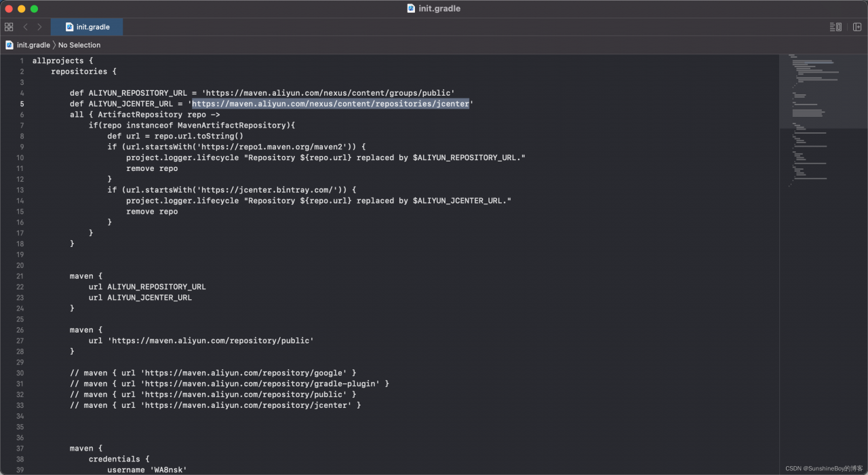Image resolution: width=868 pixels, height=475 pixels.
Task: Open the related items grid menu
Action: click(9, 27)
